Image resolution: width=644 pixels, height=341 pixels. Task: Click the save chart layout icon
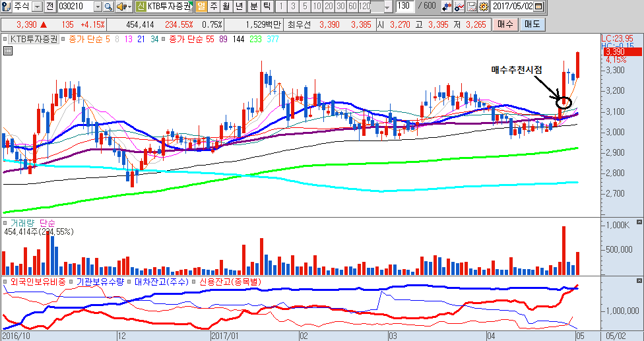click(472, 7)
